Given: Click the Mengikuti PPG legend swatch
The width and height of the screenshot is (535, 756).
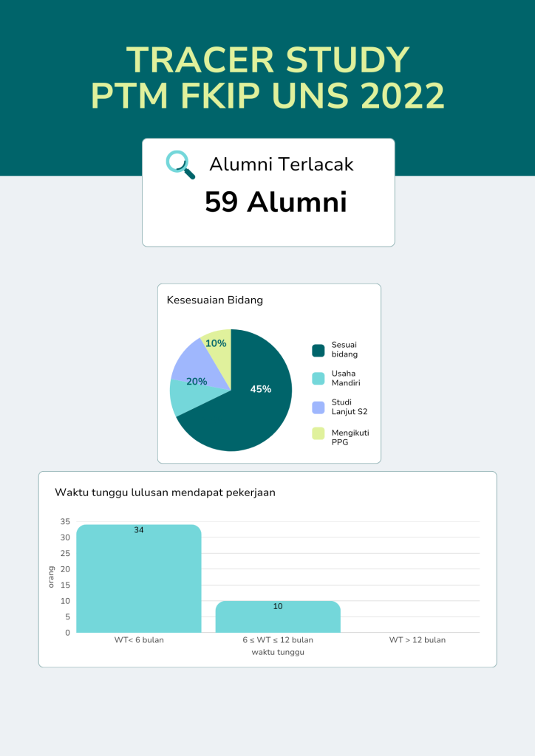Looking at the screenshot, I should tap(318, 433).
